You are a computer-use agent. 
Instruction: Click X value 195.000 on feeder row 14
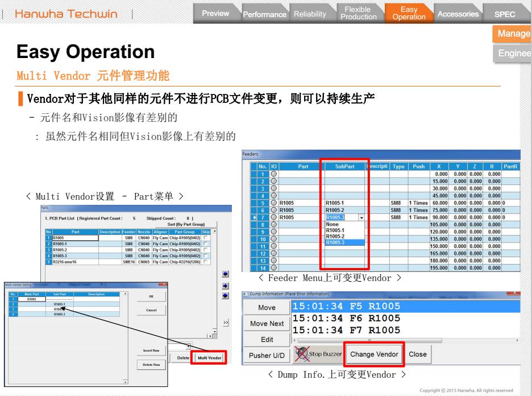439,267
